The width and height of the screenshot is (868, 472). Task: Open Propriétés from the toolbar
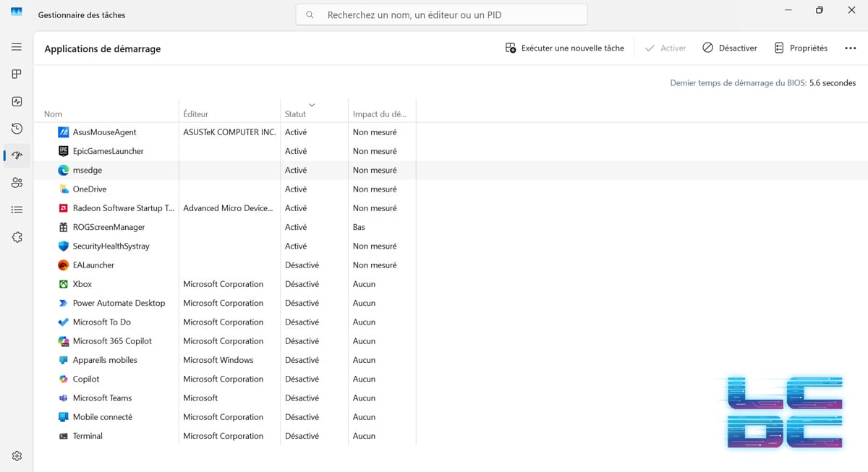tap(801, 48)
